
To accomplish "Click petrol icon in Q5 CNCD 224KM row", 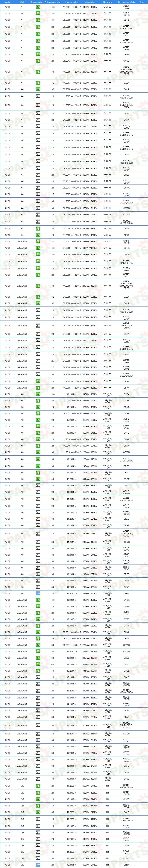I will point(38,799).
